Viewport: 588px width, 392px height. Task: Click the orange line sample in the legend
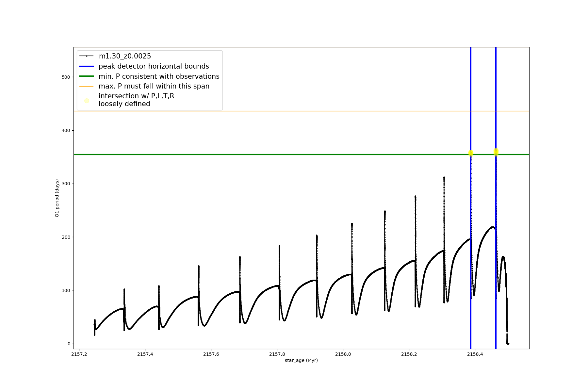click(x=87, y=86)
